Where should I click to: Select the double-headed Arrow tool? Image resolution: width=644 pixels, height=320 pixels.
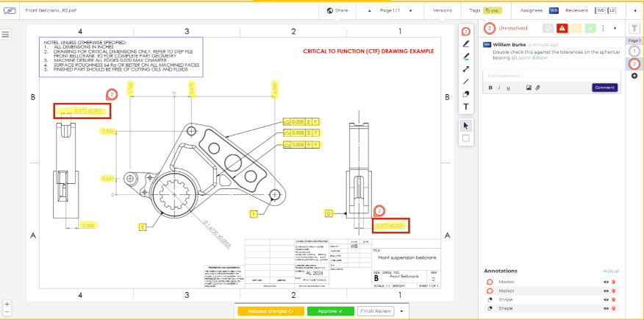pyautogui.click(x=466, y=69)
